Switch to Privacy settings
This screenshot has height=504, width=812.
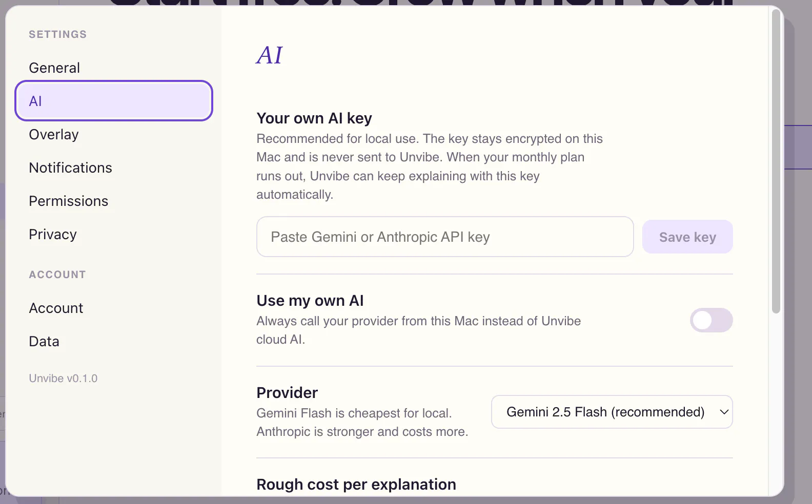(53, 234)
